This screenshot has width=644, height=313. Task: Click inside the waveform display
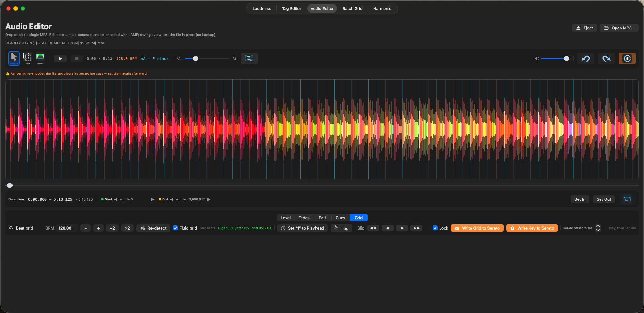(x=322, y=129)
